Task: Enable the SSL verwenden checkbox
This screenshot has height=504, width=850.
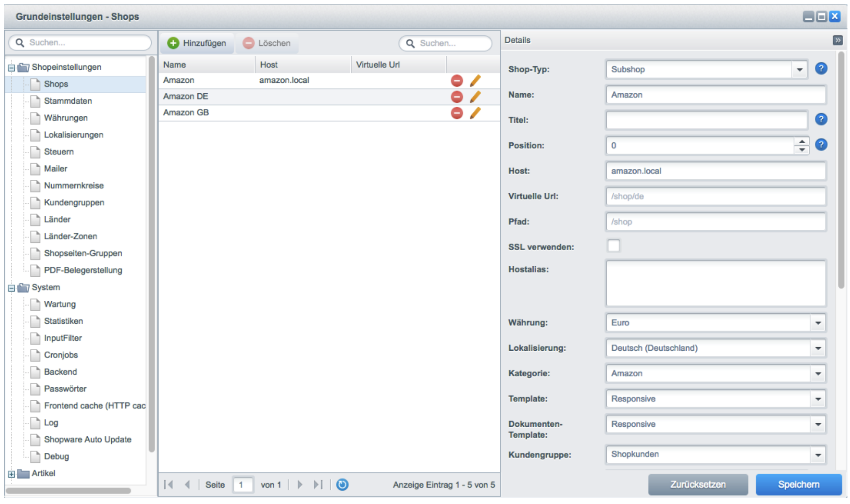Action: pyautogui.click(x=614, y=246)
